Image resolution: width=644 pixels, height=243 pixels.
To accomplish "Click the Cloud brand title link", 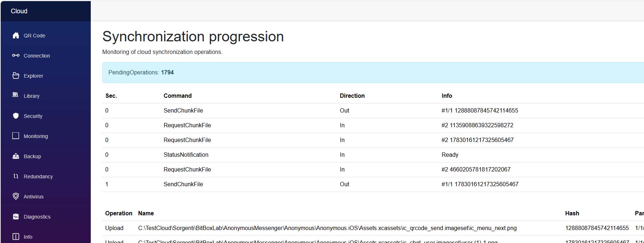I will 19,11.
